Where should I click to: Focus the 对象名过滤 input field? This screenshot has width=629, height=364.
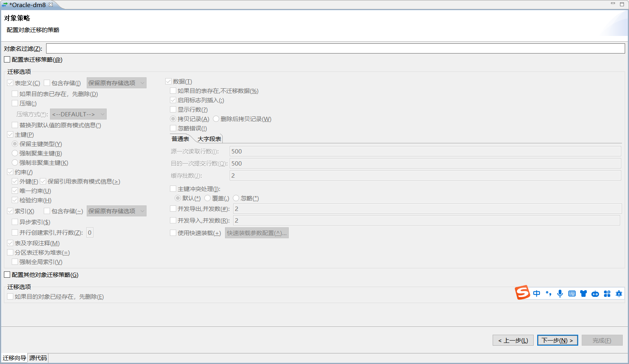click(x=336, y=48)
